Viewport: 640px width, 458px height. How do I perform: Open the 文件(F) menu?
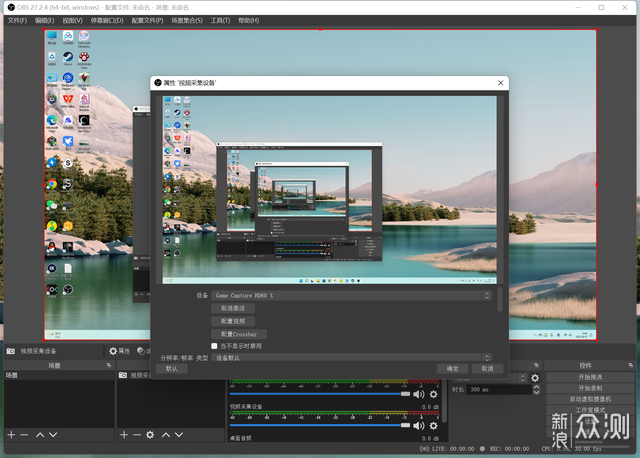17,20
